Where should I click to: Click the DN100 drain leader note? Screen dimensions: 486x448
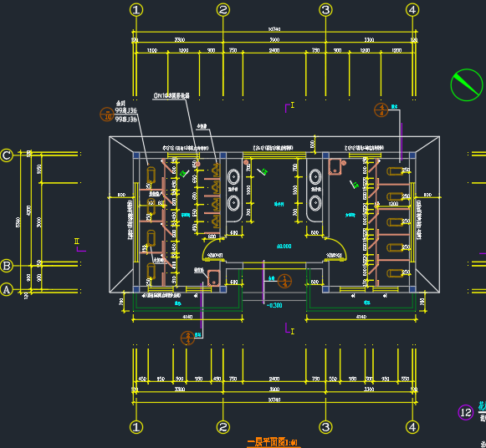[x=171, y=96]
